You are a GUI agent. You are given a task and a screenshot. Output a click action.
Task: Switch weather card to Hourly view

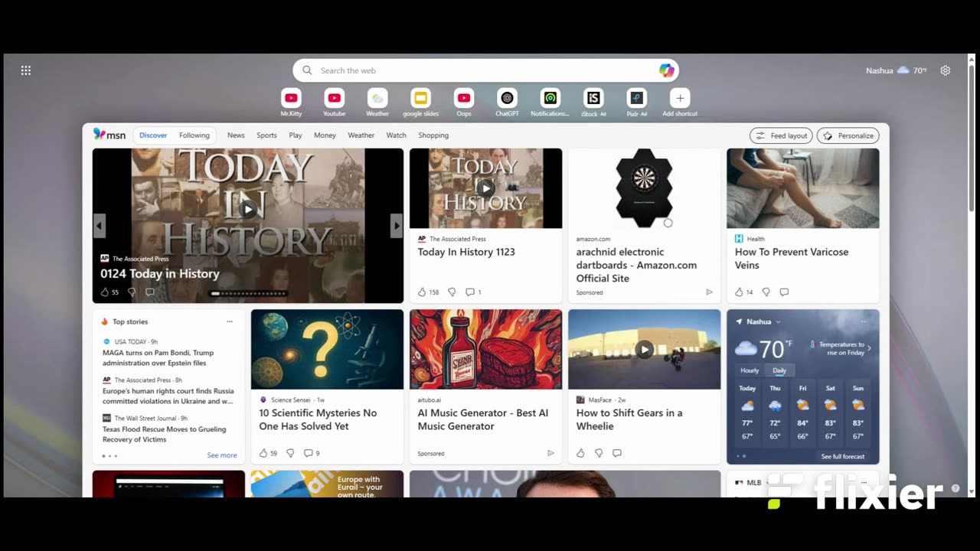click(750, 370)
